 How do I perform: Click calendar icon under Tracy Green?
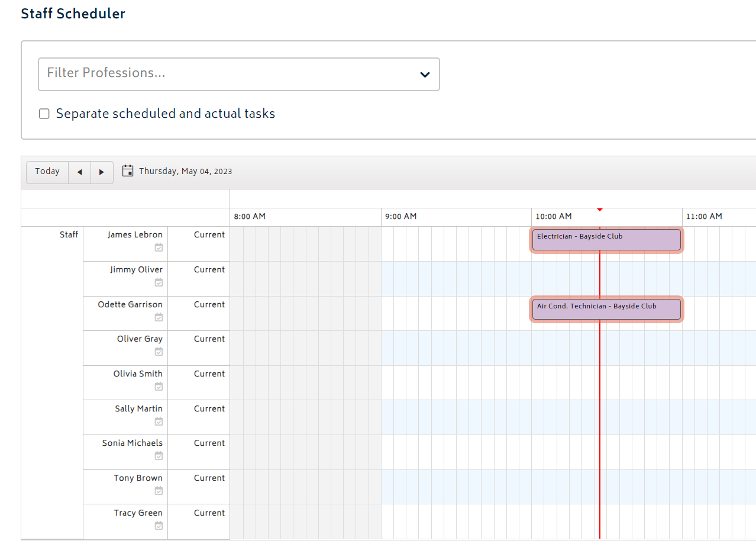click(x=159, y=526)
